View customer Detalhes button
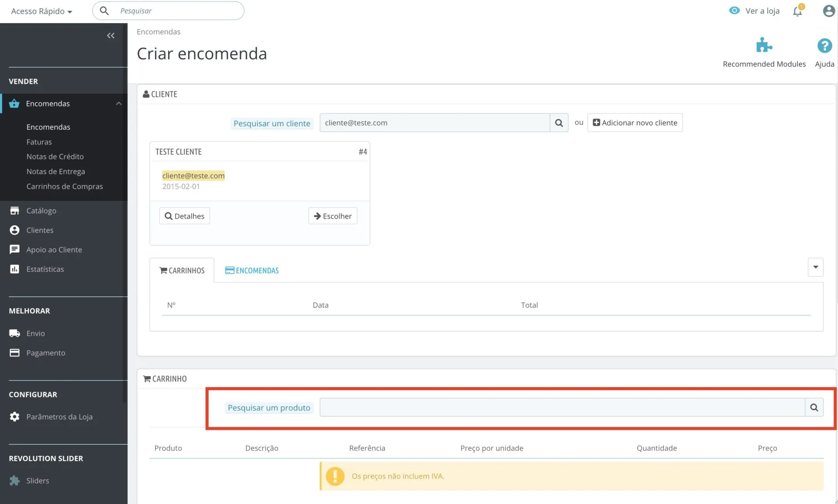 pyautogui.click(x=184, y=216)
